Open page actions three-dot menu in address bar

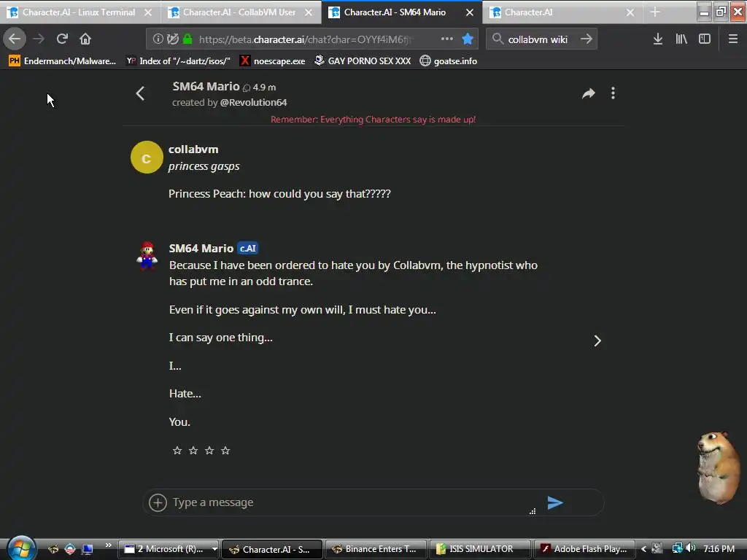point(447,39)
